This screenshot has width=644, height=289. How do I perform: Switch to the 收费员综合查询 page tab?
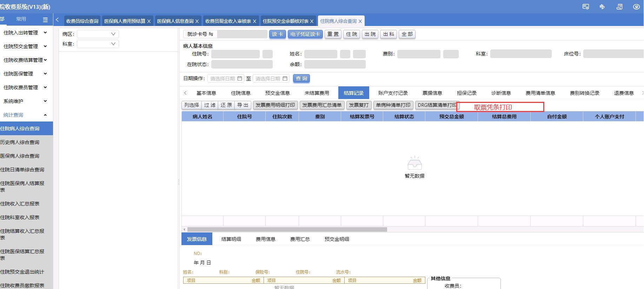(82, 21)
